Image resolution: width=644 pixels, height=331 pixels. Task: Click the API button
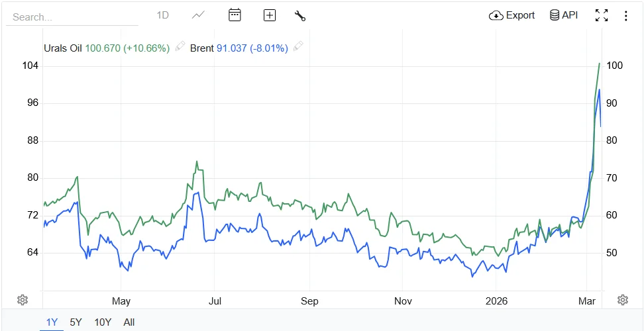[564, 15]
